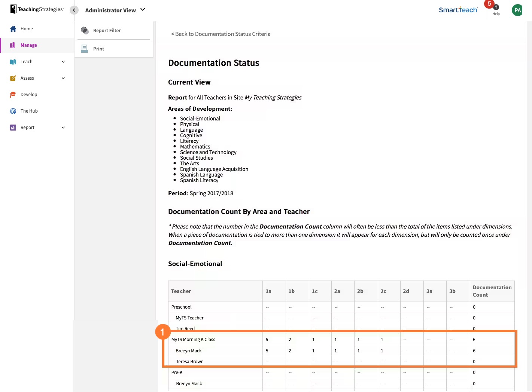The height and width of the screenshot is (392, 532).
Task: Click the TeachingStrategies logo
Action: pyautogui.click(x=36, y=9)
